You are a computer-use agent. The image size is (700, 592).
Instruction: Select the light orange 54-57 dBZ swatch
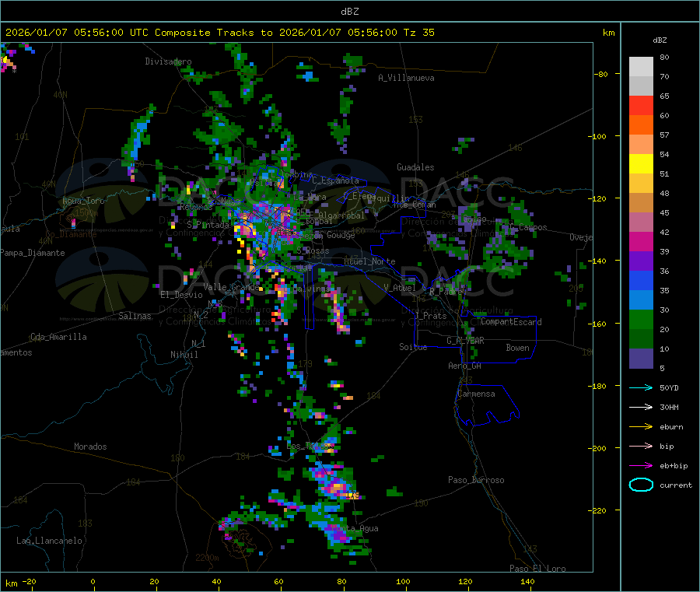[x=641, y=145]
